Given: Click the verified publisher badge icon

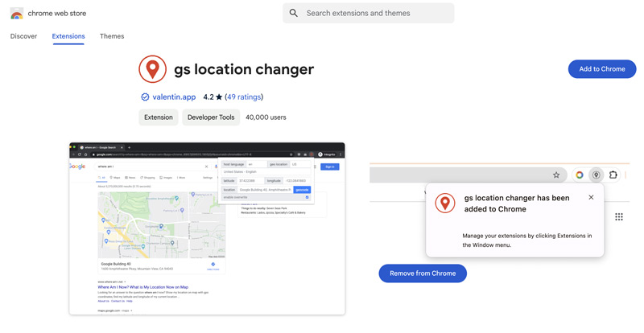Looking at the screenshot, I should 145,97.
